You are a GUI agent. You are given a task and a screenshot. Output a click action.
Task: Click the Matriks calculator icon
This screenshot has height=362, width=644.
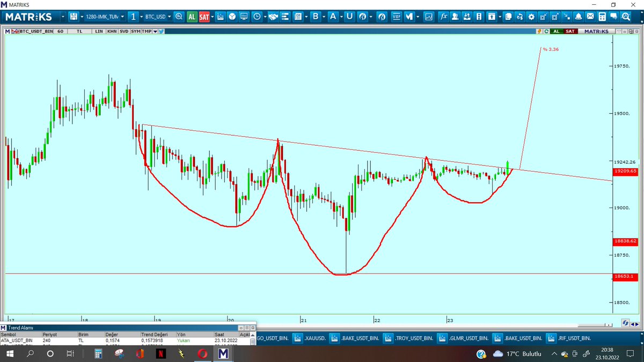tap(603, 17)
